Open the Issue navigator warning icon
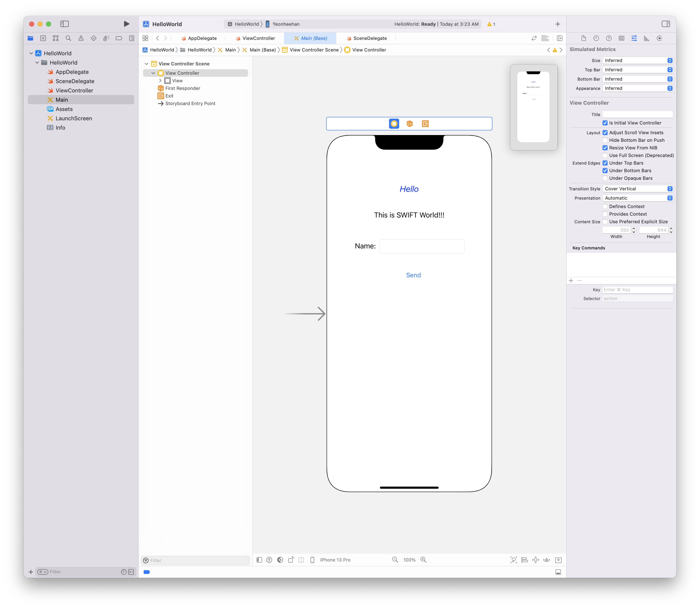Viewport: 700px width, 609px height. 81,38
